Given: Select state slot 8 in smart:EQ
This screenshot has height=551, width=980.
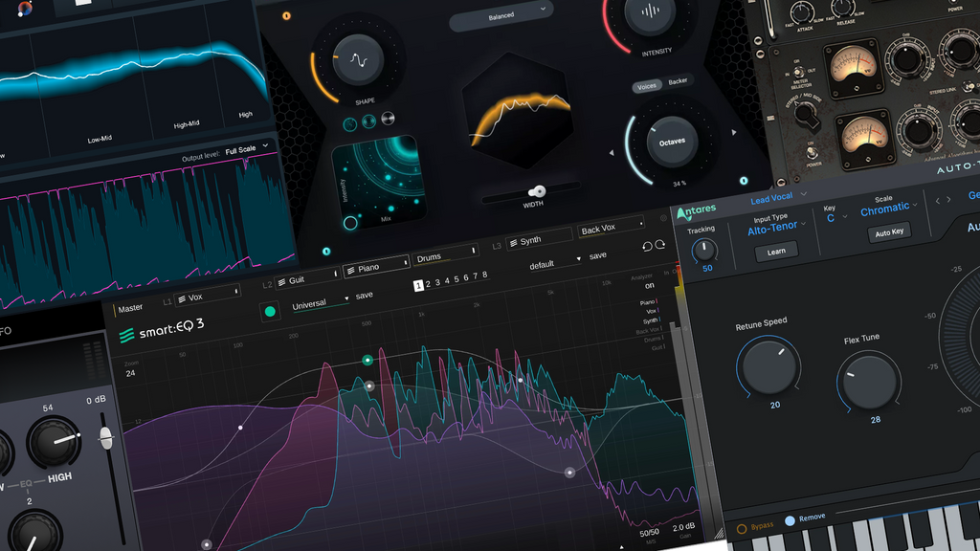Looking at the screenshot, I should point(485,275).
